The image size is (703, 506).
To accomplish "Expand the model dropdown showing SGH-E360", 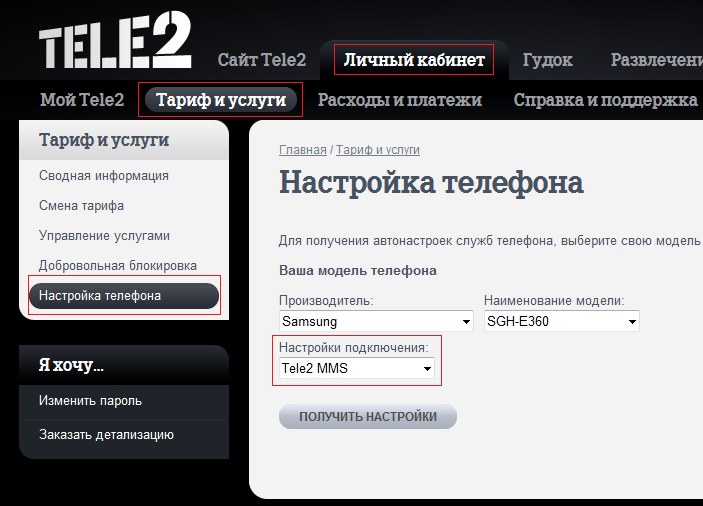I will pos(561,322).
